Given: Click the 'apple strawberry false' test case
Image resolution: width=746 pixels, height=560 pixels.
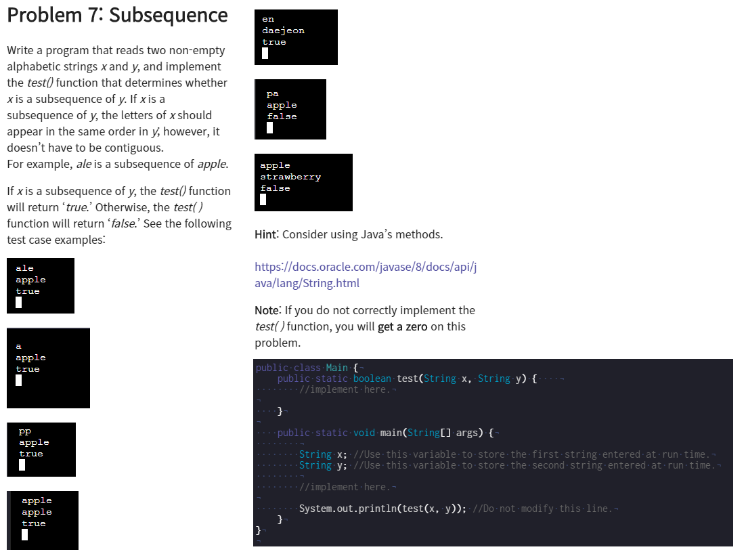Looking at the screenshot, I should (303, 181).
